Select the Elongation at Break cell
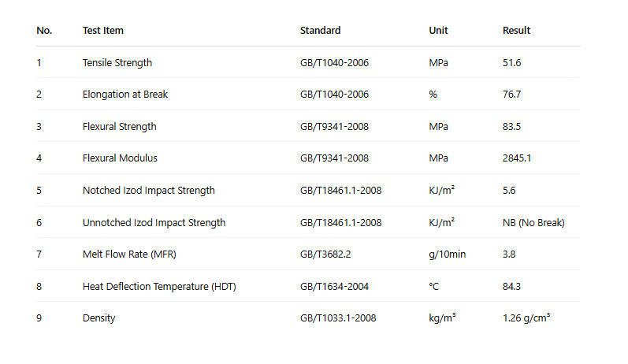 (x=125, y=95)
